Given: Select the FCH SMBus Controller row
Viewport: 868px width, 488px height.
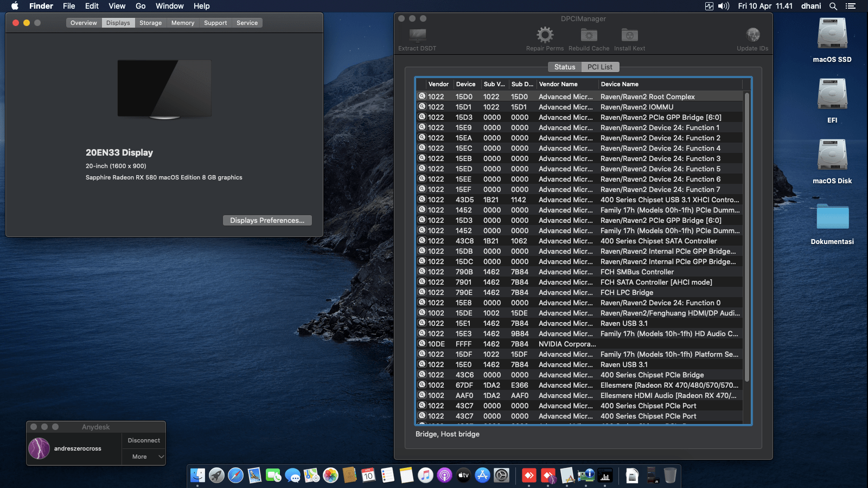Looking at the screenshot, I should (x=579, y=272).
